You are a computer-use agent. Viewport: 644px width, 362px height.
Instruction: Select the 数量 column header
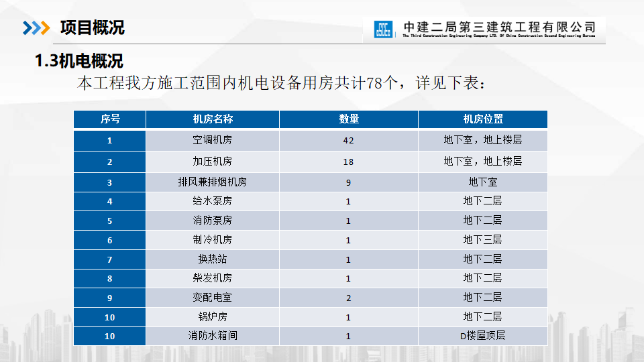pos(349,119)
